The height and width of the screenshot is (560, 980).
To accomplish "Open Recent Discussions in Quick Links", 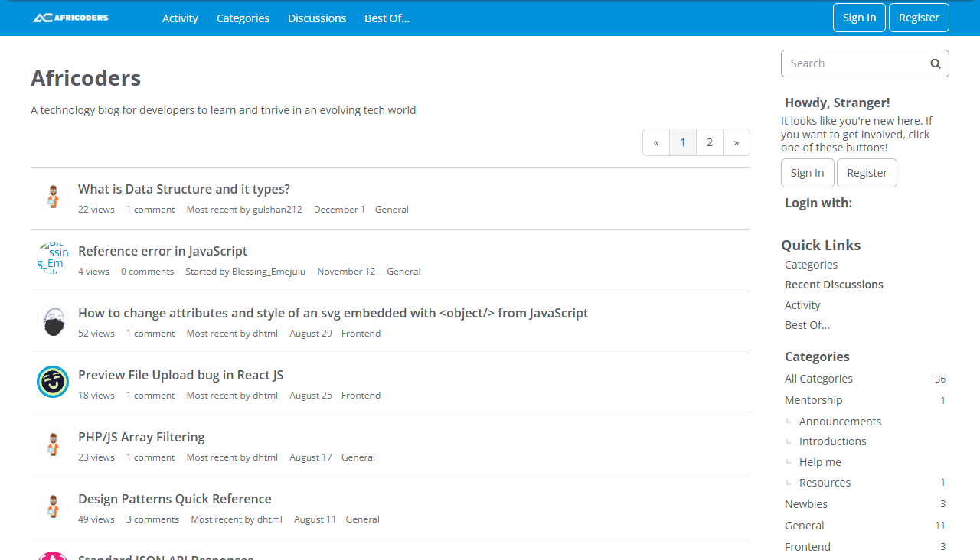I will [834, 285].
